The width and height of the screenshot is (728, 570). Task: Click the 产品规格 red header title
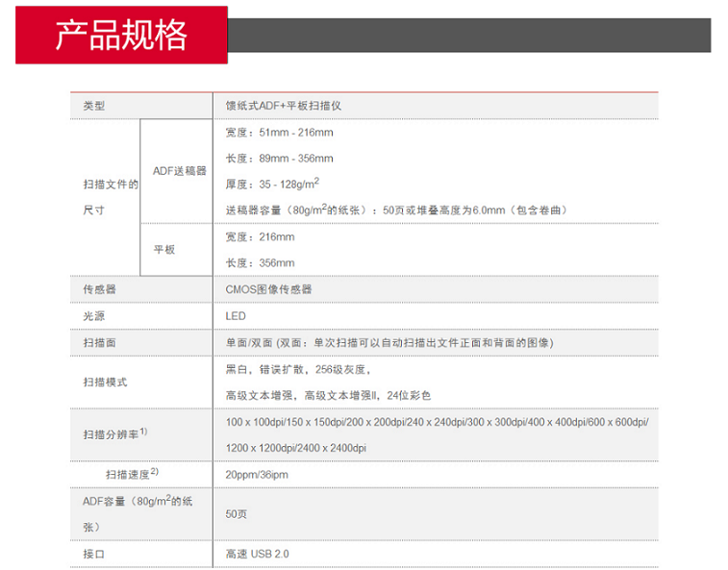coord(121,36)
